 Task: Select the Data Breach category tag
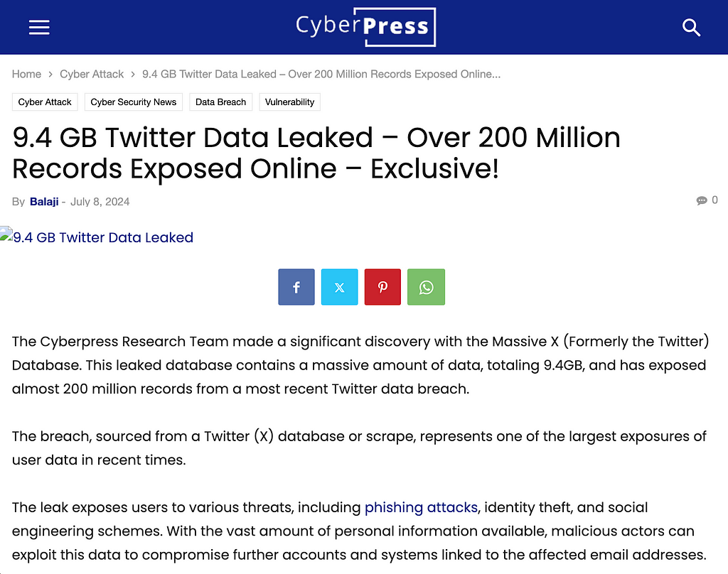(220, 102)
